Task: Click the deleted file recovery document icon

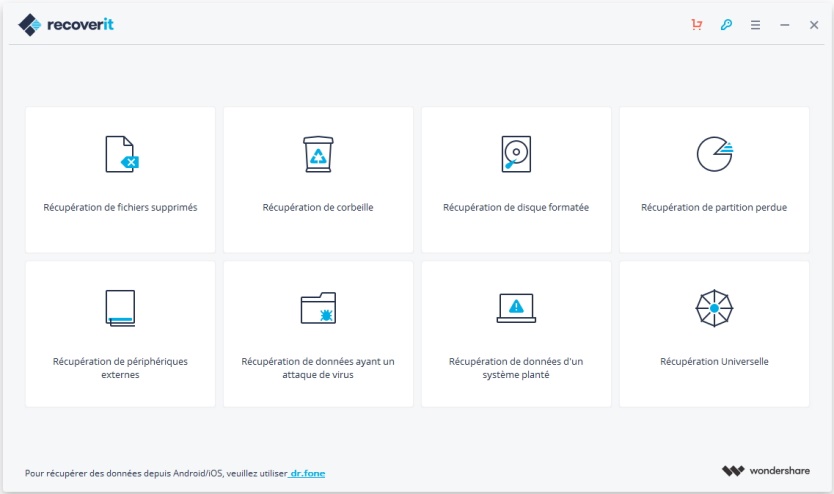Action: point(120,154)
